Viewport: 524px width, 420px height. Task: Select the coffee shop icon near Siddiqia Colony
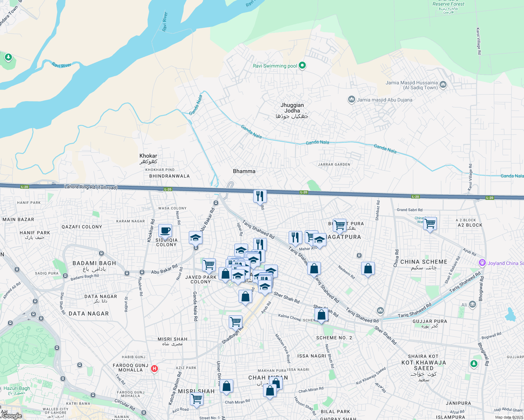coord(165,231)
